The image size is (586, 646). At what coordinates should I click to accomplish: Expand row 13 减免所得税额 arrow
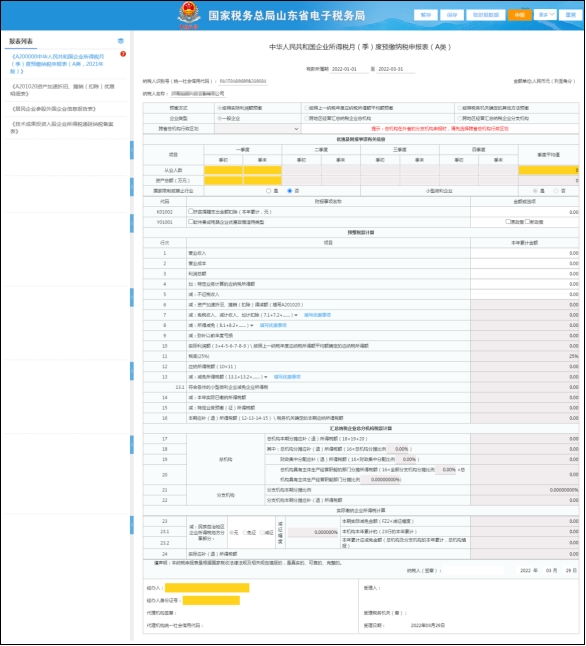pos(266,377)
